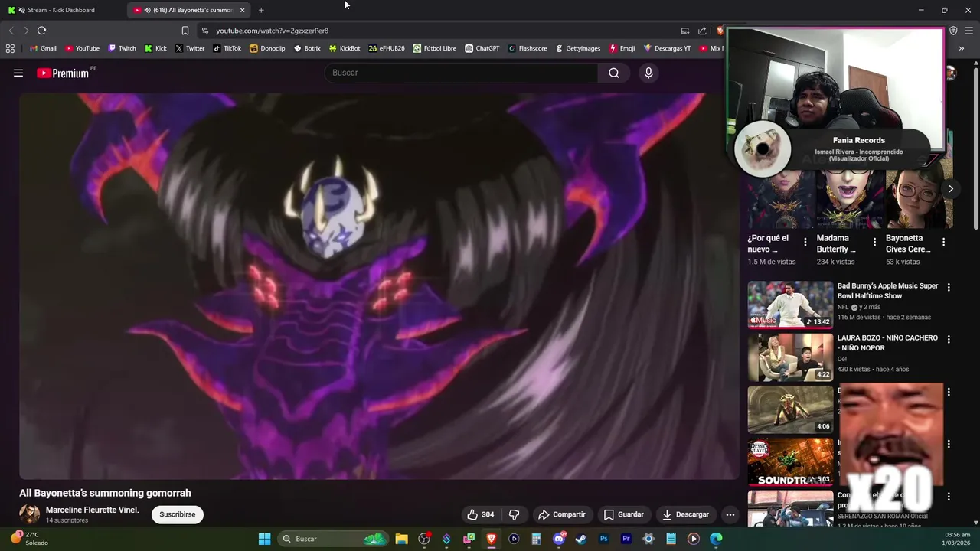Open options for ¿Por qué el nuevo video
The height and width of the screenshot is (551, 980).
[x=805, y=242]
